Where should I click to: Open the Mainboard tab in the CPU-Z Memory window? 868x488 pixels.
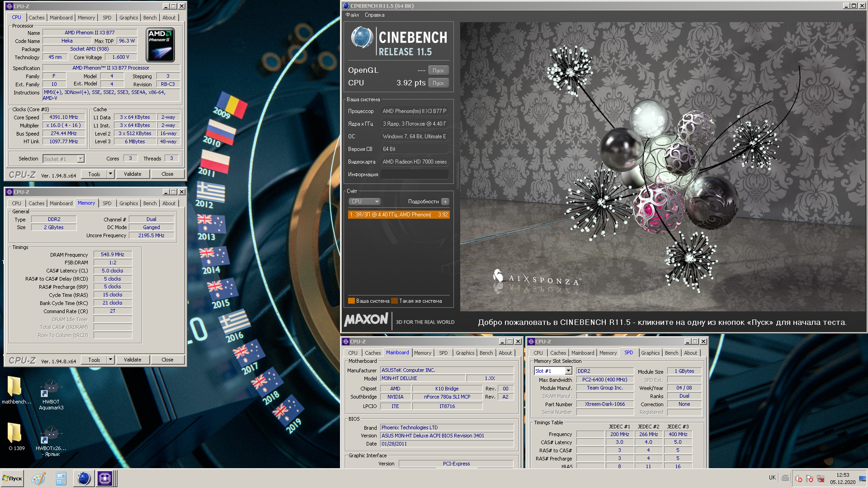pos(61,203)
